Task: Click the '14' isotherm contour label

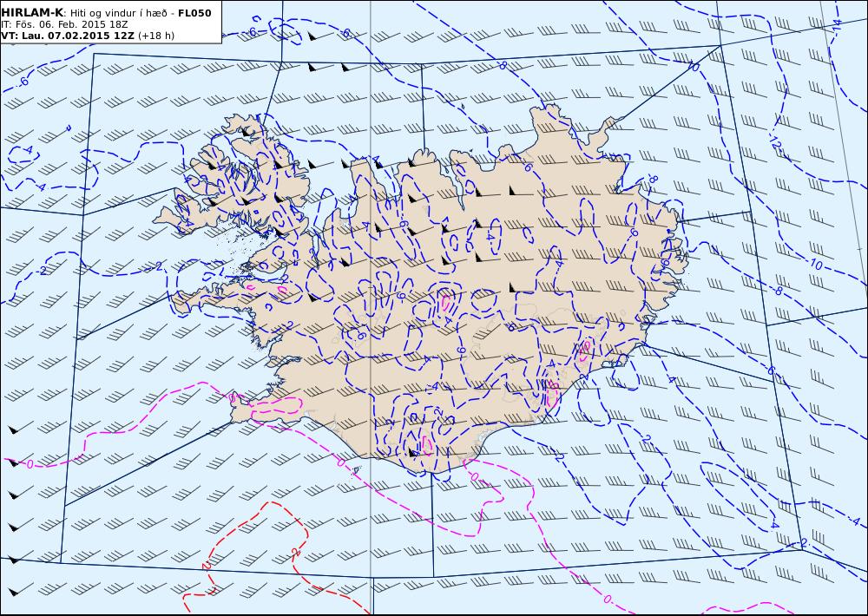Action: [x=836, y=25]
